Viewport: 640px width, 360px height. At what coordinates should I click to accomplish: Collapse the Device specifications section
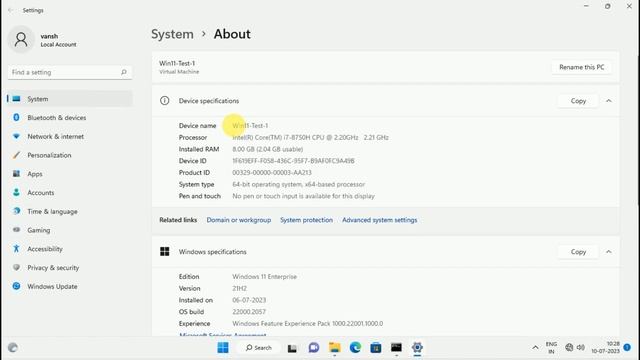click(x=609, y=101)
